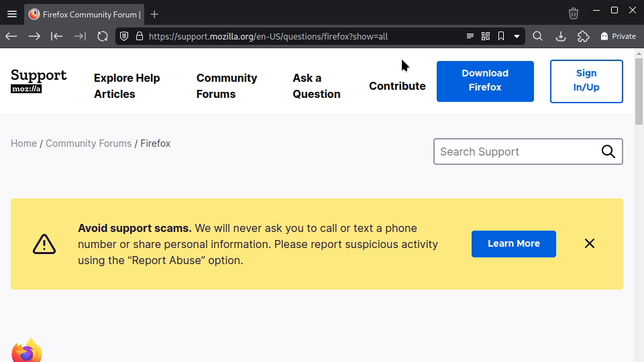Dismiss the support scams warning banner
This screenshot has height=362, width=644.
tap(590, 243)
